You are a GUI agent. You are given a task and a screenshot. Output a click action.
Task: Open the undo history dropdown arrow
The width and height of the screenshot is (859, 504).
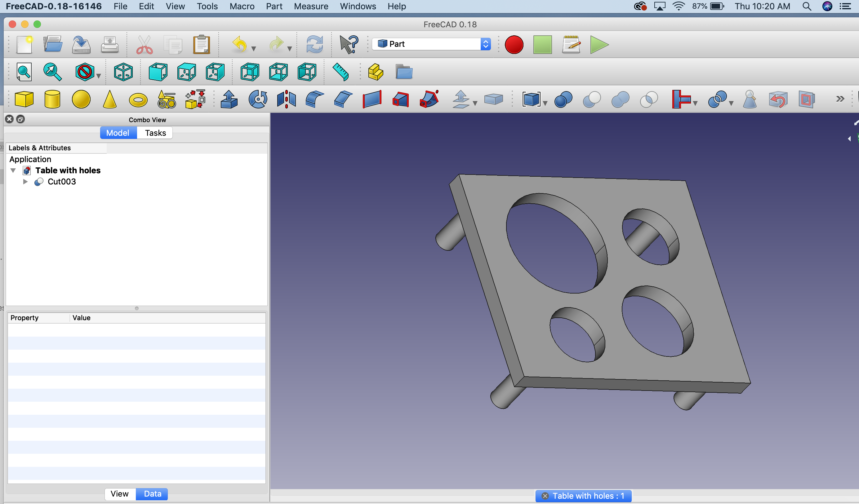click(254, 48)
